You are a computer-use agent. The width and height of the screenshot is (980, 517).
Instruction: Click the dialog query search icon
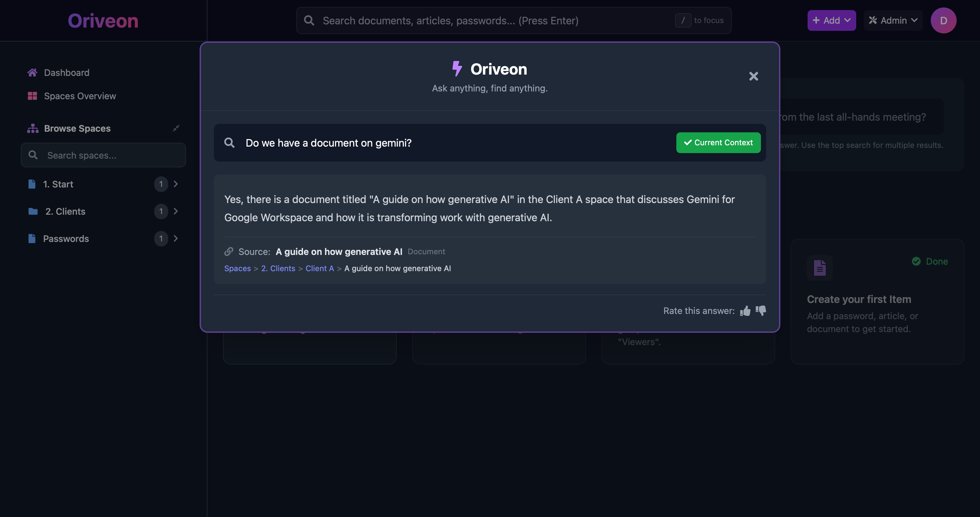point(229,143)
